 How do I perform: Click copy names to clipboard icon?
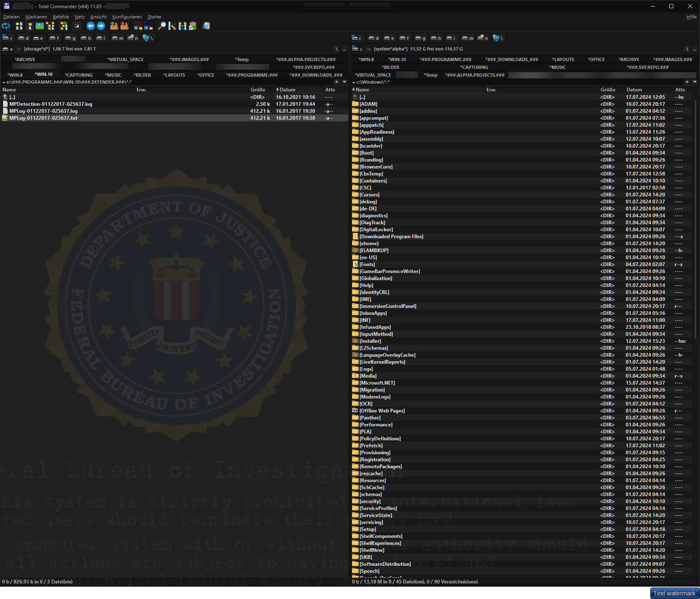192,26
